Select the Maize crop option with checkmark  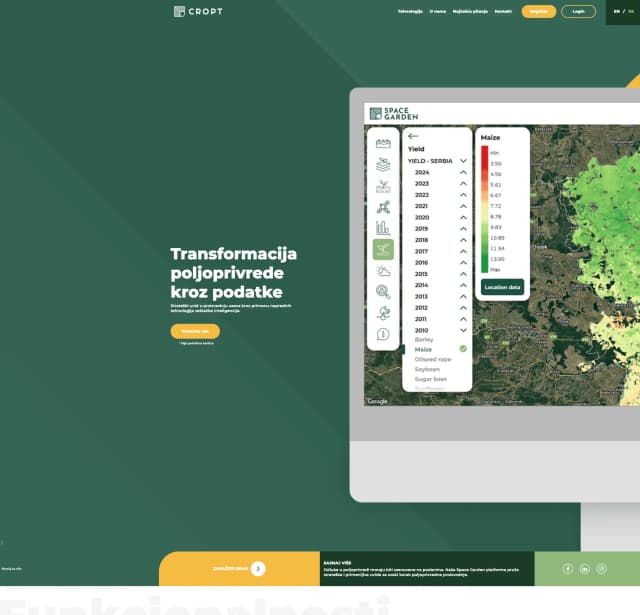[424, 349]
